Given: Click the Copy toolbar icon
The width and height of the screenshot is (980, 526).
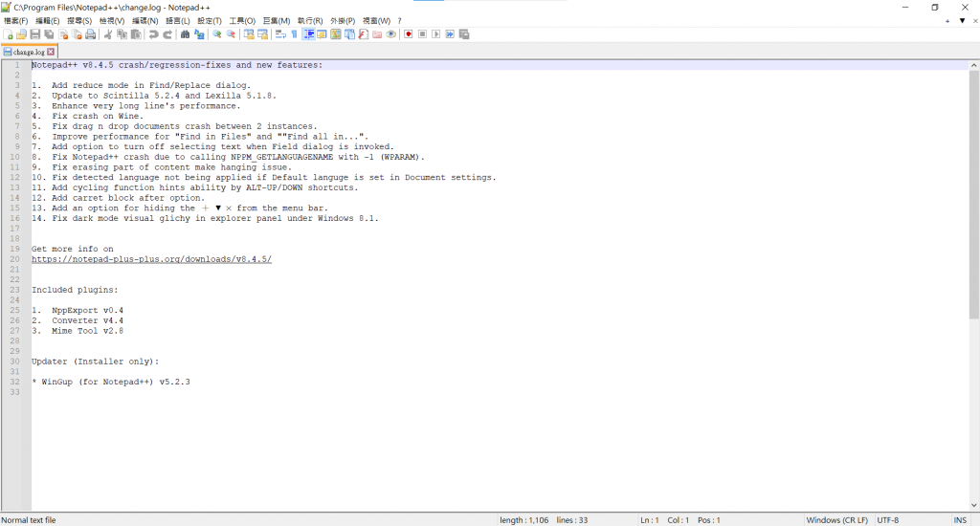Looking at the screenshot, I should (x=122, y=34).
